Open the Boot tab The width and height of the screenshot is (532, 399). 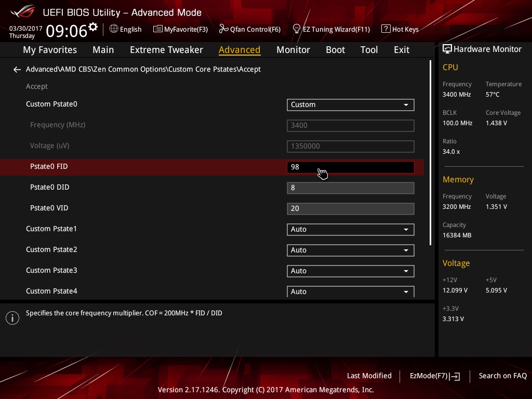(335, 50)
